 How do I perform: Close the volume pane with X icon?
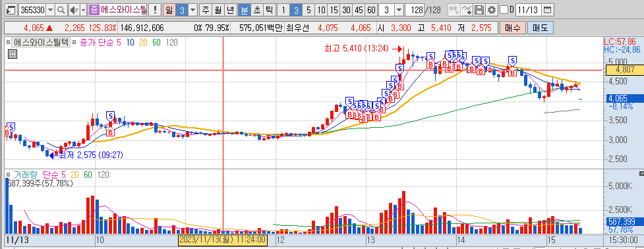pyautogui.click(x=641, y=174)
